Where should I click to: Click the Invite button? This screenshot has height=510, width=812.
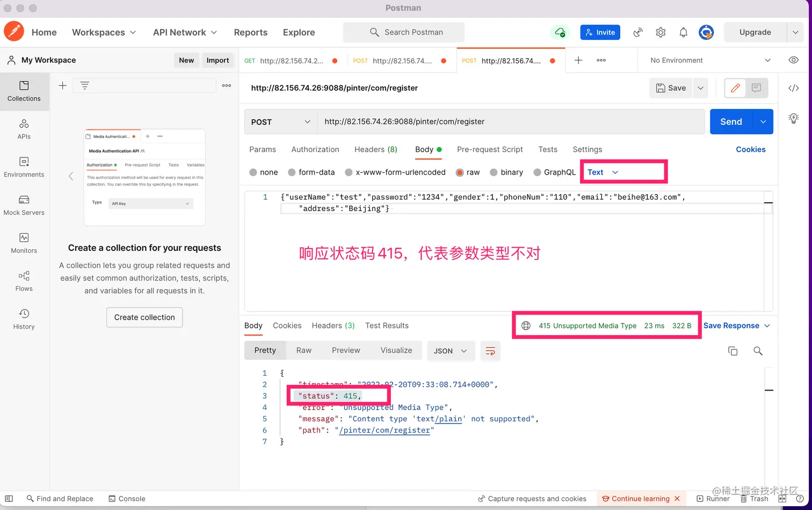pos(600,32)
